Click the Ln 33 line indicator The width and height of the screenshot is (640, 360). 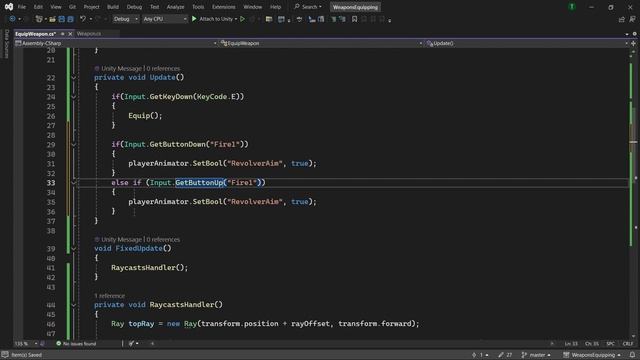point(571,344)
